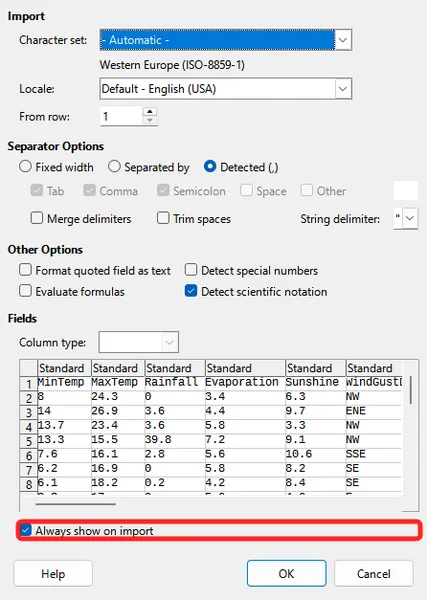Open Help for the import dialog
427x600 pixels.
coord(53,573)
